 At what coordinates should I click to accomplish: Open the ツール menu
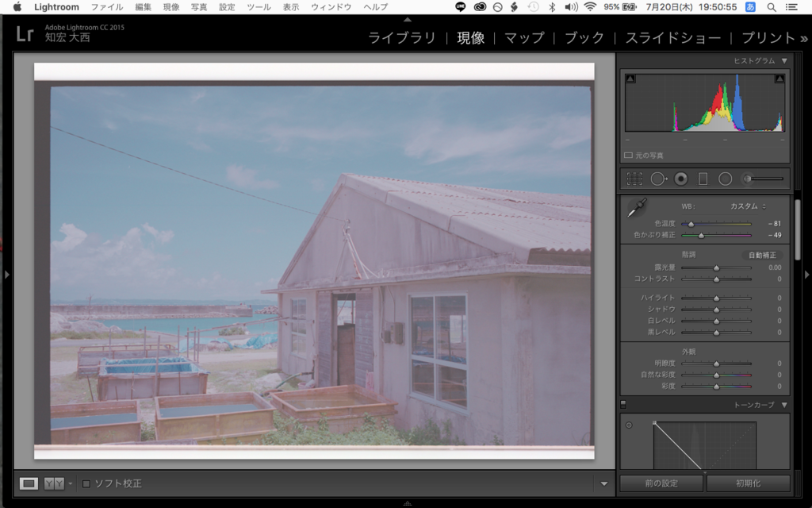[x=259, y=6]
